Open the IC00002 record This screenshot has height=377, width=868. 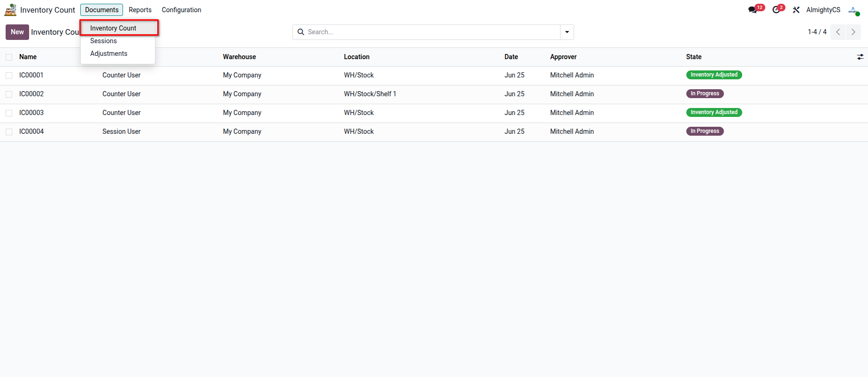pyautogui.click(x=31, y=94)
